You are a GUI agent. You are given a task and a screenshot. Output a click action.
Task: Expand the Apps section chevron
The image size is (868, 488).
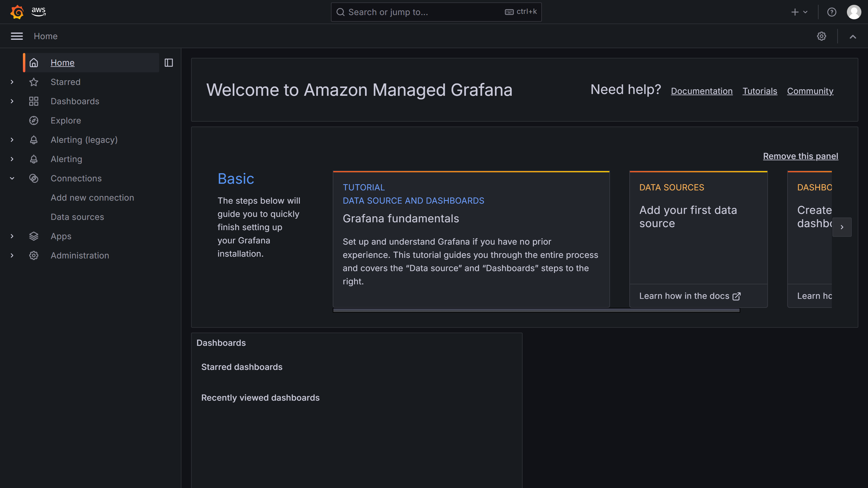(12, 236)
